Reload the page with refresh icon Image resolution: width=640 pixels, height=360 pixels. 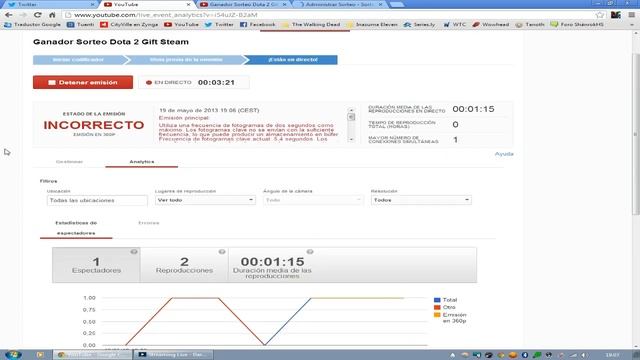click(38, 15)
